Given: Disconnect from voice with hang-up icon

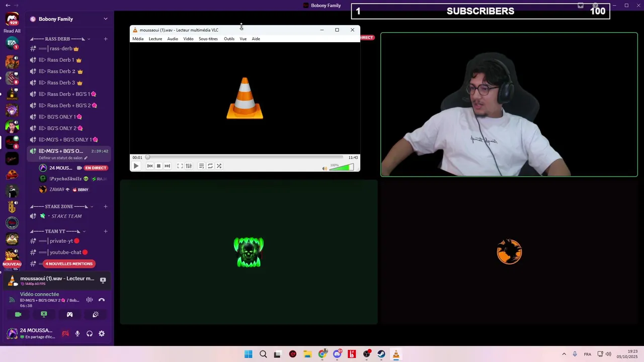Looking at the screenshot, I should pyautogui.click(x=102, y=300).
